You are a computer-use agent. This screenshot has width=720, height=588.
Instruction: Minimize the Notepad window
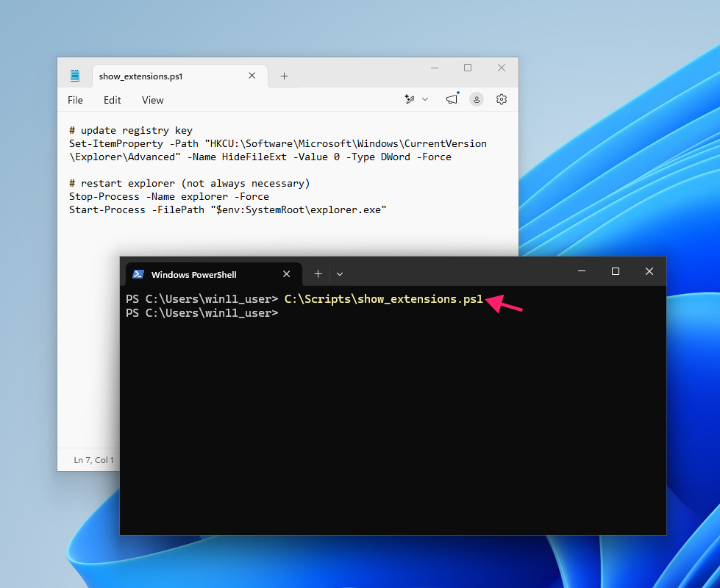click(435, 68)
